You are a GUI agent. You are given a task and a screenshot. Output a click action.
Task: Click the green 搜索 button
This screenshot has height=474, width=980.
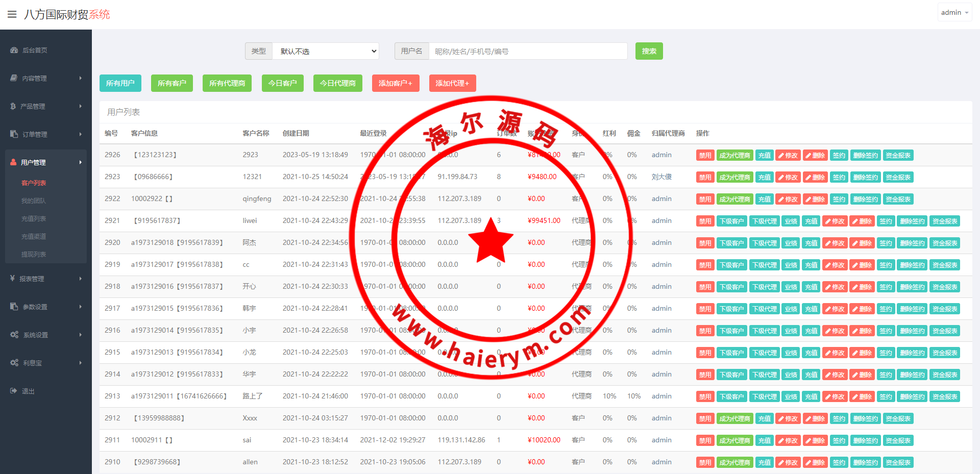(649, 51)
